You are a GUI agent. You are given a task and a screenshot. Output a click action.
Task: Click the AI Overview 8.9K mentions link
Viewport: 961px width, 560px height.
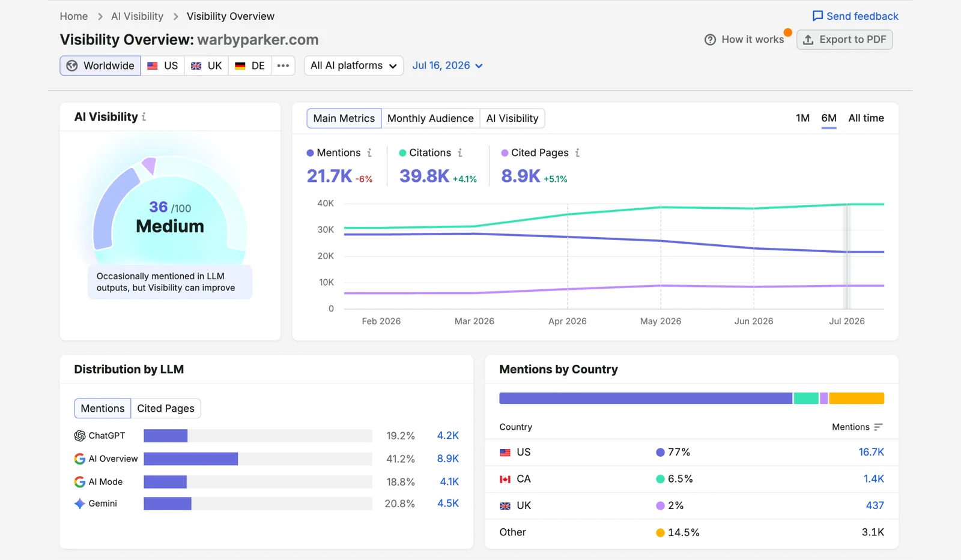[x=448, y=459]
